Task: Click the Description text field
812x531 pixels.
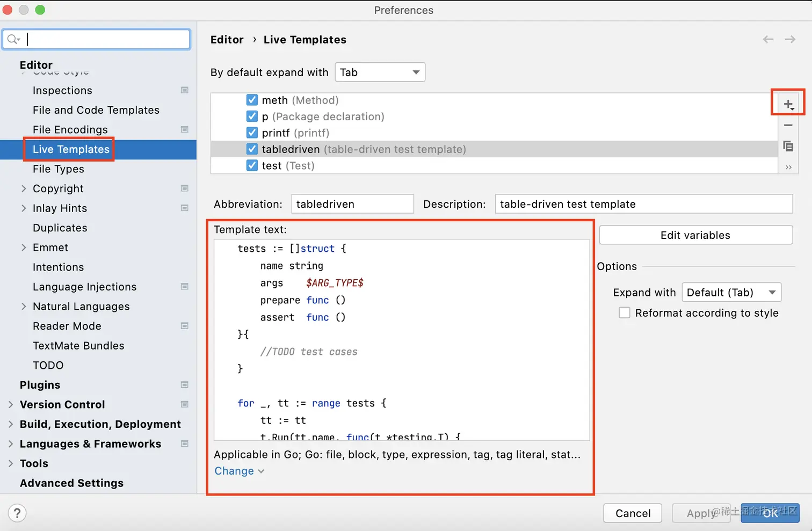Action: tap(643, 204)
